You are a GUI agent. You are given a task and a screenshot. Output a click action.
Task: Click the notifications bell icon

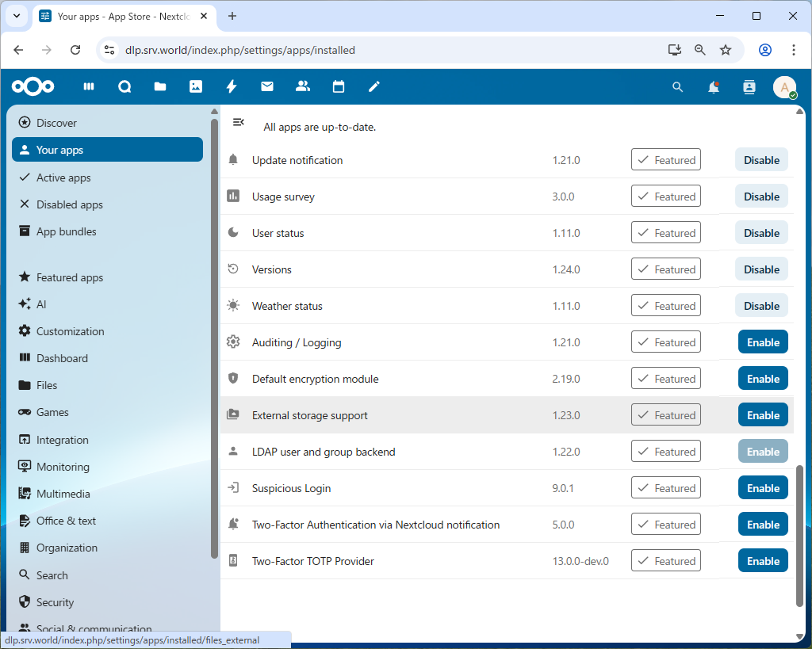click(x=714, y=87)
